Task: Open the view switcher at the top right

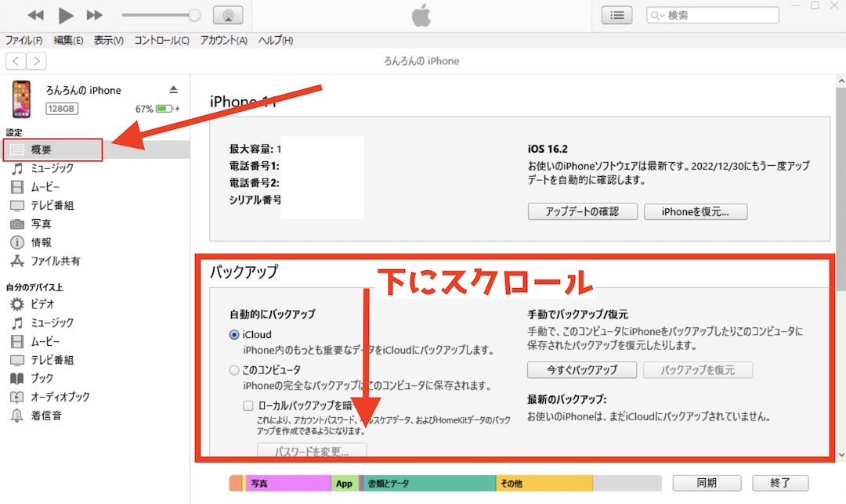Action: click(x=616, y=14)
